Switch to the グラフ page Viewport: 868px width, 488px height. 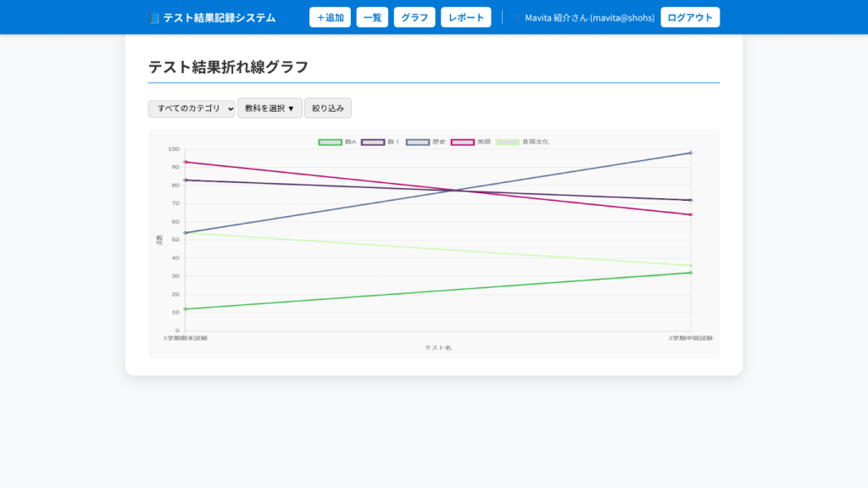tap(415, 18)
